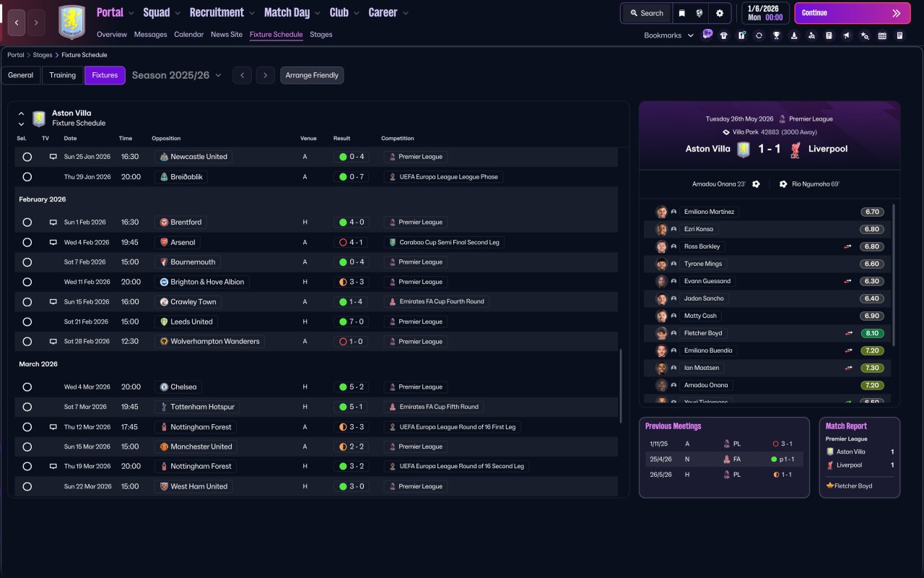Select the Brentford fixture radio button
The width and height of the screenshot is (924, 578).
pyautogui.click(x=27, y=223)
